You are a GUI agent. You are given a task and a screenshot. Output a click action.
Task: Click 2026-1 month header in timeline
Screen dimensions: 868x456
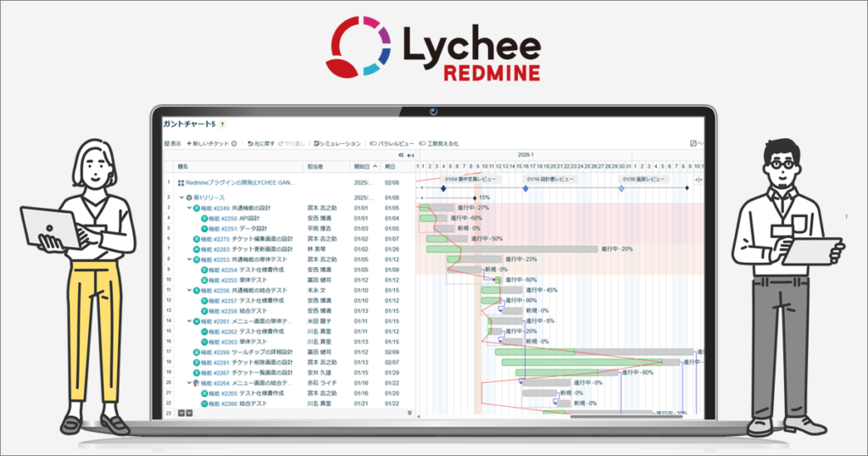(x=526, y=155)
